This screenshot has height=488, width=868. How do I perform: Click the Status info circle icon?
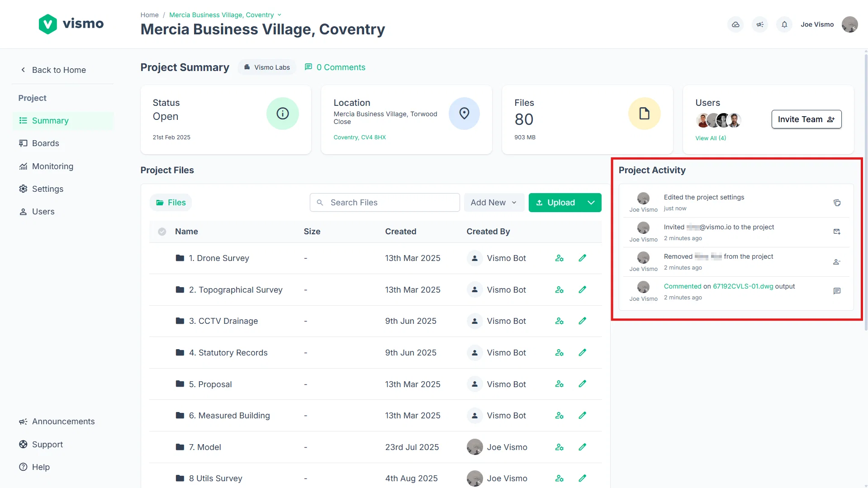pyautogui.click(x=283, y=114)
